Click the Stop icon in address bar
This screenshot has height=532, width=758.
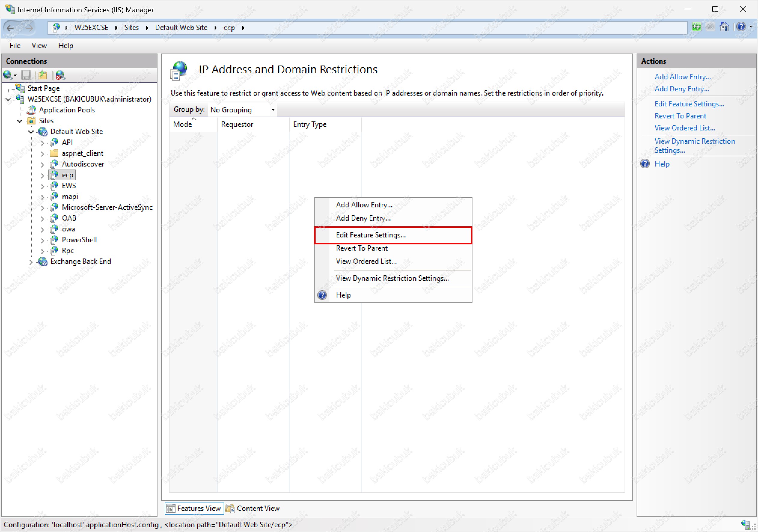(x=710, y=27)
